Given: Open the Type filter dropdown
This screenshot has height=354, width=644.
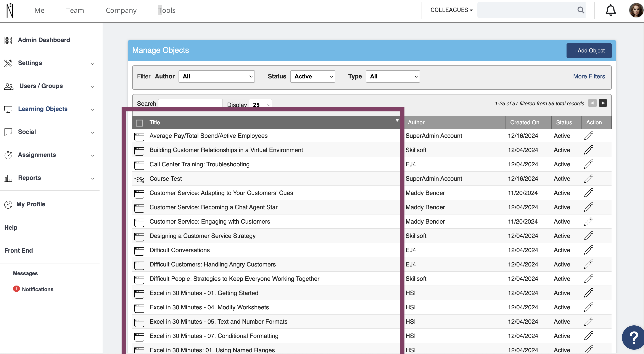Looking at the screenshot, I should [393, 76].
